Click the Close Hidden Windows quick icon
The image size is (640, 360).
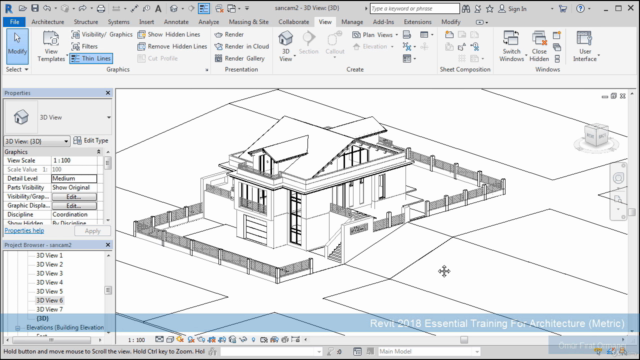pos(219,8)
